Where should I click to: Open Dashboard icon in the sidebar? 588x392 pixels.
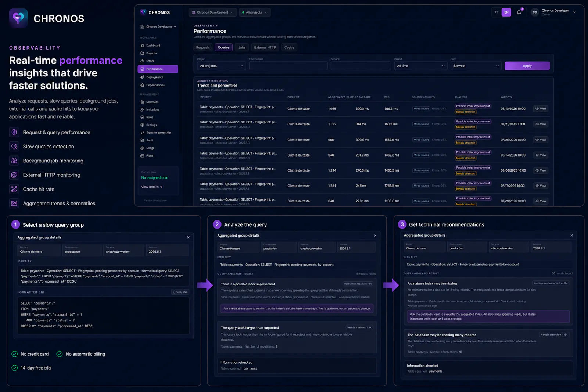tap(142, 46)
